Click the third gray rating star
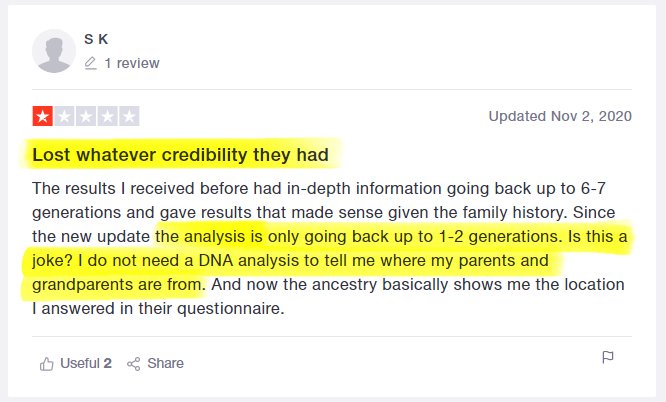This screenshot has width=666, height=402. click(86, 116)
